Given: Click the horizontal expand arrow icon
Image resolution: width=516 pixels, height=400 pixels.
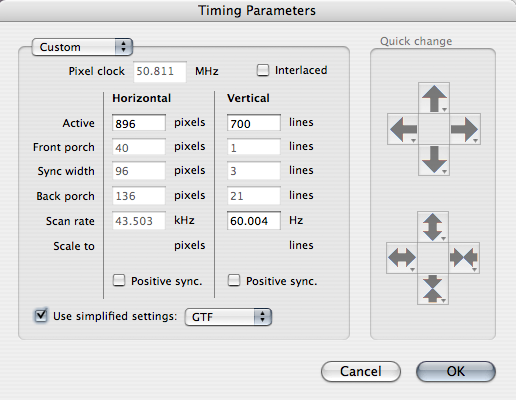Looking at the screenshot, I should pyautogui.click(x=402, y=258).
